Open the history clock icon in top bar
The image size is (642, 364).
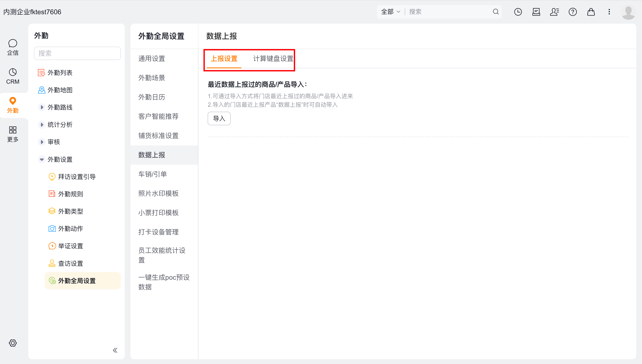[518, 12]
